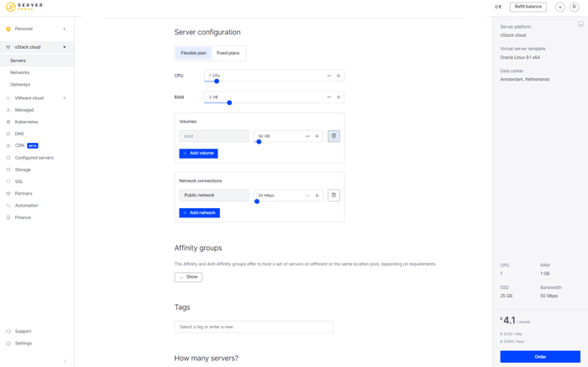Collapse the sidebar with bottom chevron icon

point(65,361)
